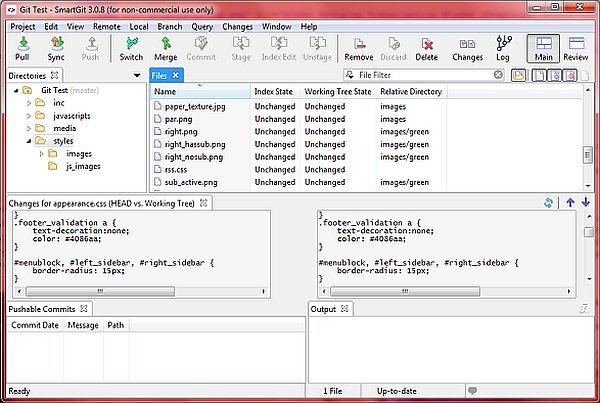Close the Files tab
Viewport: 600px width, 403px height.
(x=176, y=75)
